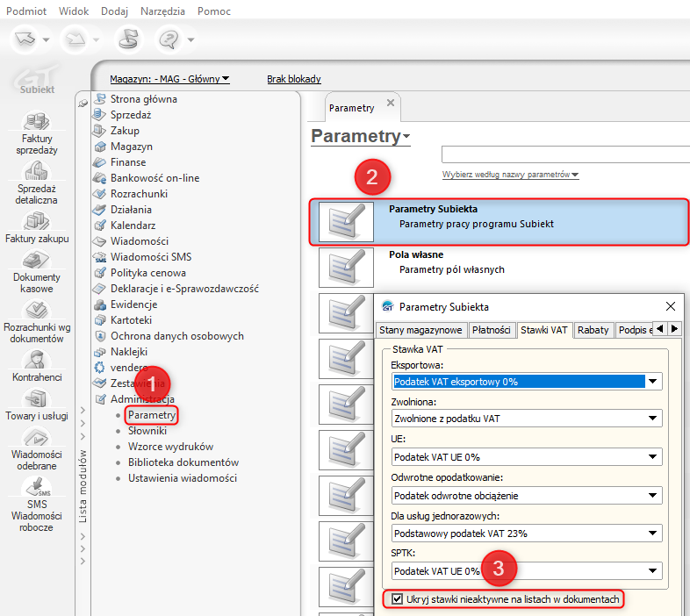The width and height of the screenshot is (690, 616).
Task: Open Magazyn module
Action: tap(131, 147)
